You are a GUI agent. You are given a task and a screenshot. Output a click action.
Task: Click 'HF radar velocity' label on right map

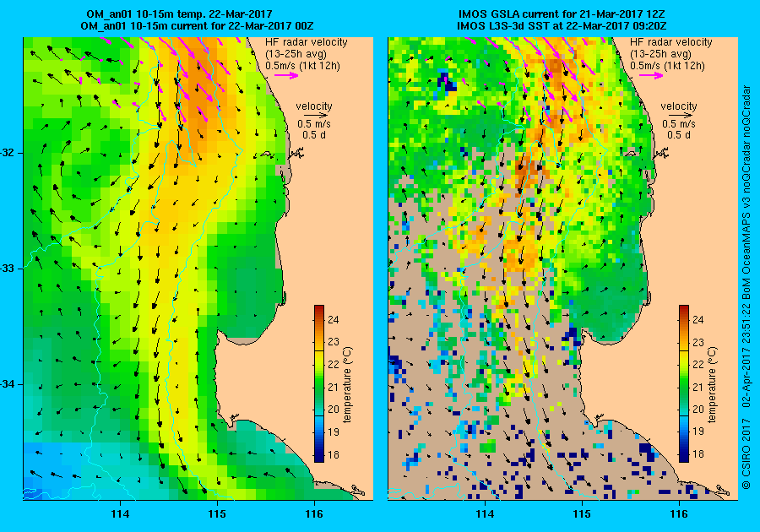670,42
